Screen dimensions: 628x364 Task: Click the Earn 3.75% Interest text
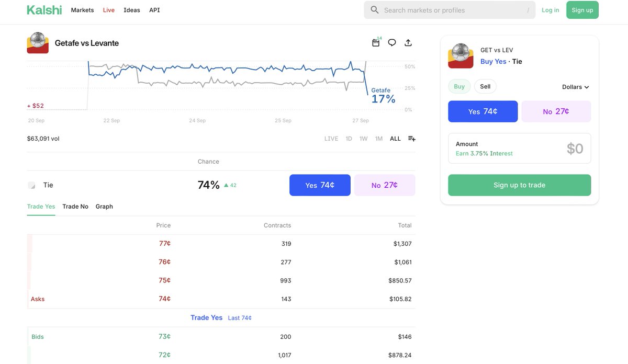[484, 154]
